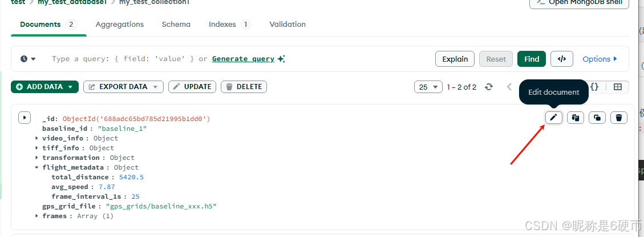Collapse the flight_metadata object

pyautogui.click(x=38, y=167)
